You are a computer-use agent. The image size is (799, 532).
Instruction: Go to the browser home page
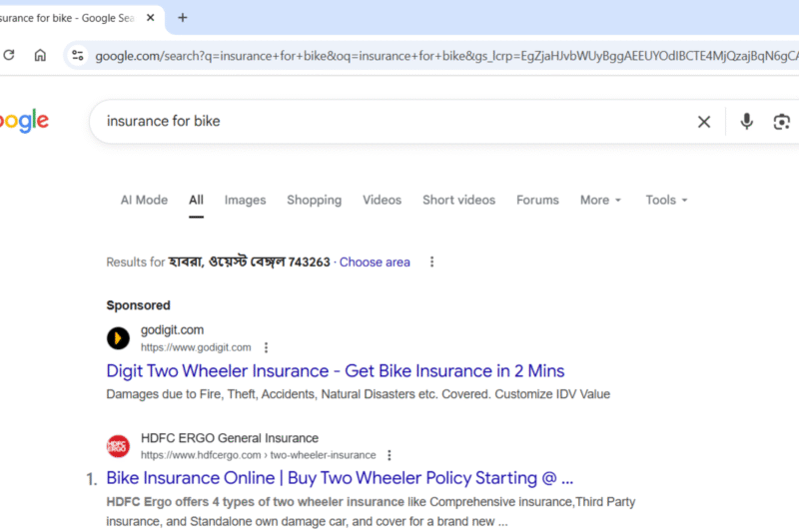click(40, 55)
